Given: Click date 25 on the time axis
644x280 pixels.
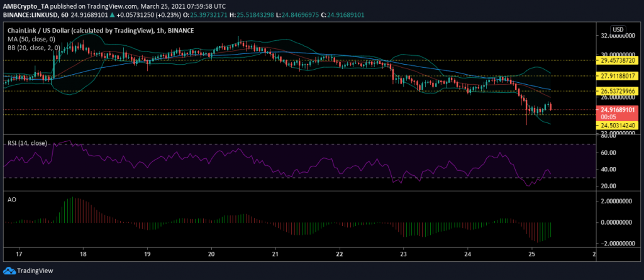Looking at the screenshot, I should (x=532, y=255).
